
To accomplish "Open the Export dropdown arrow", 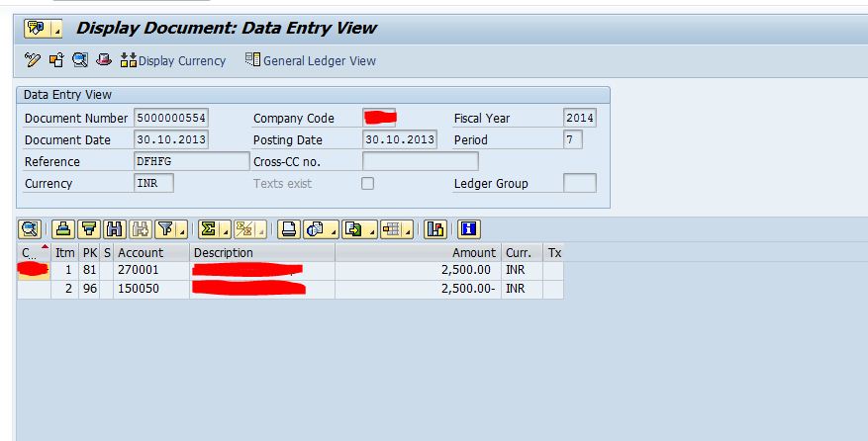I will [x=371, y=230].
